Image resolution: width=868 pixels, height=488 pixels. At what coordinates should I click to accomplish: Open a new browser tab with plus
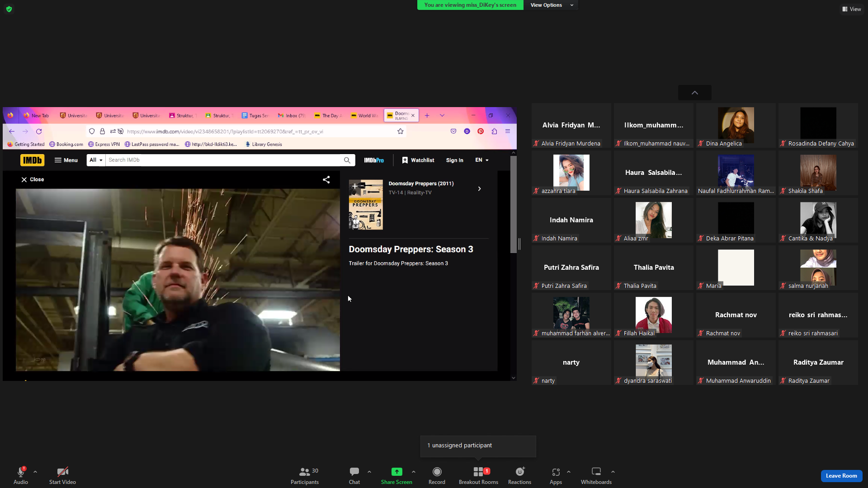(x=427, y=116)
